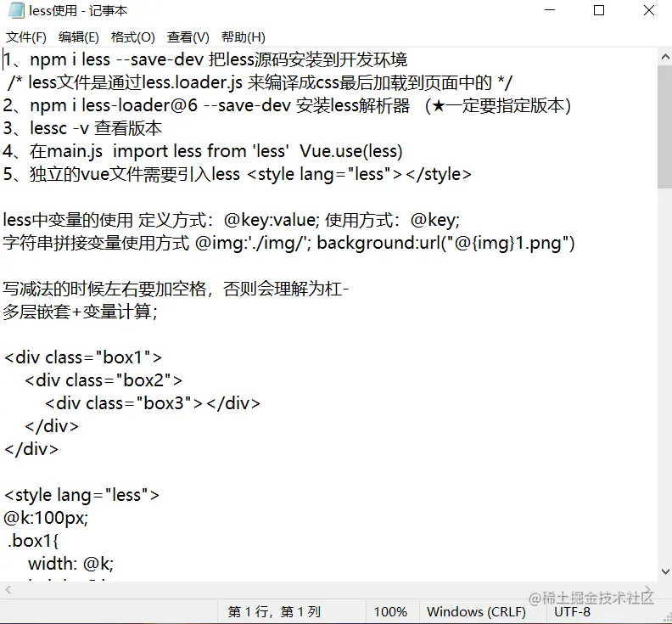Viewport: 672px width, 624px height.
Task: Click the line '写减法的时候左右要加空格'
Action: (176, 289)
